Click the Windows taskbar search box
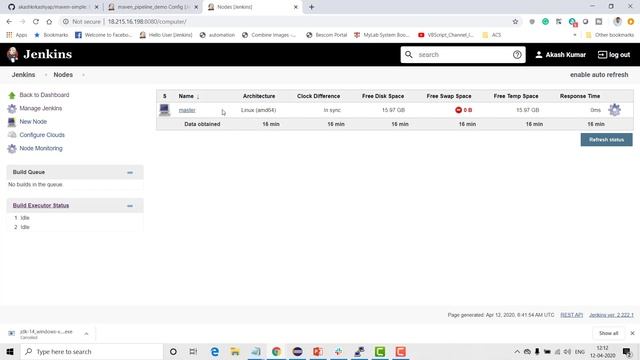Viewport: 640px width, 360px height. point(92,351)
